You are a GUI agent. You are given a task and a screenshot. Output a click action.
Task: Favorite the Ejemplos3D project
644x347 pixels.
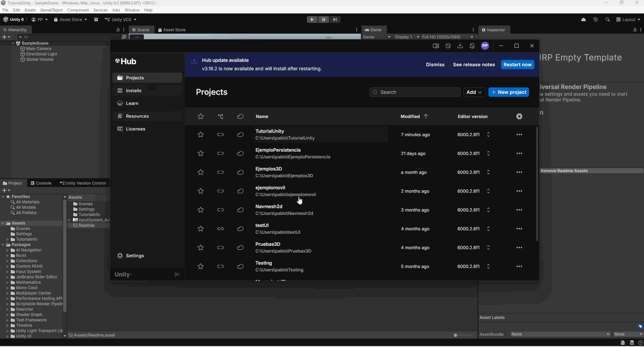tap(201, 172)
